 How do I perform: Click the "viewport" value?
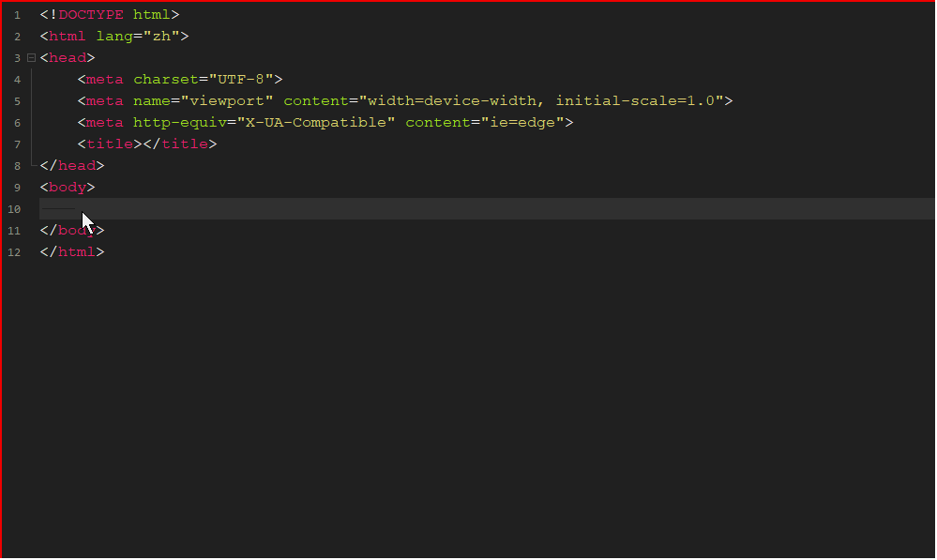[226, 100]
